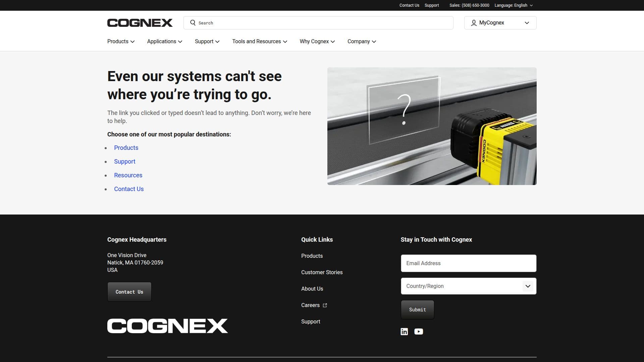The image size is (644, 362).
Task: Follow the Support link in popular destinations
Action: (124, 162)
